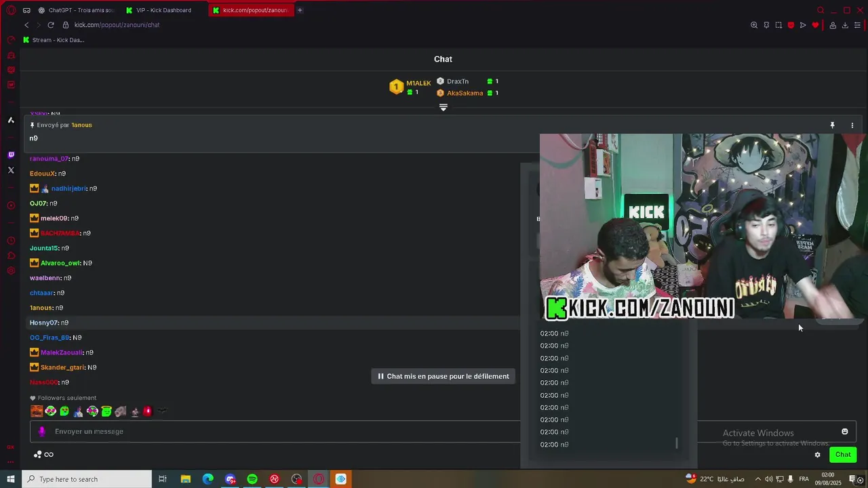Unpin the pinned message with pin icon
This screenshot has width=868, height=488.
click(832, 125)
